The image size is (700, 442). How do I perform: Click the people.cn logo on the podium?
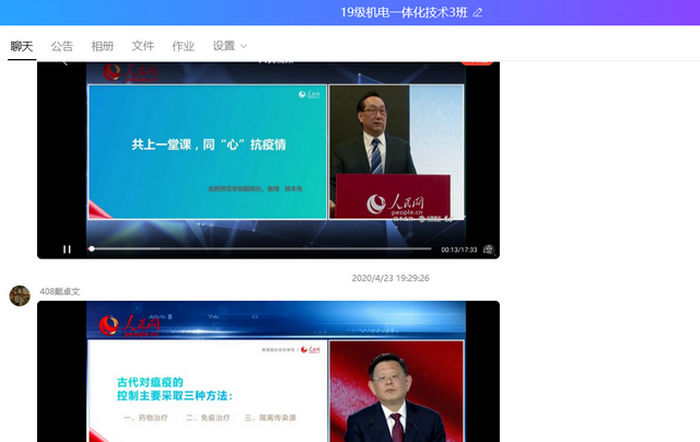[395, 204]
